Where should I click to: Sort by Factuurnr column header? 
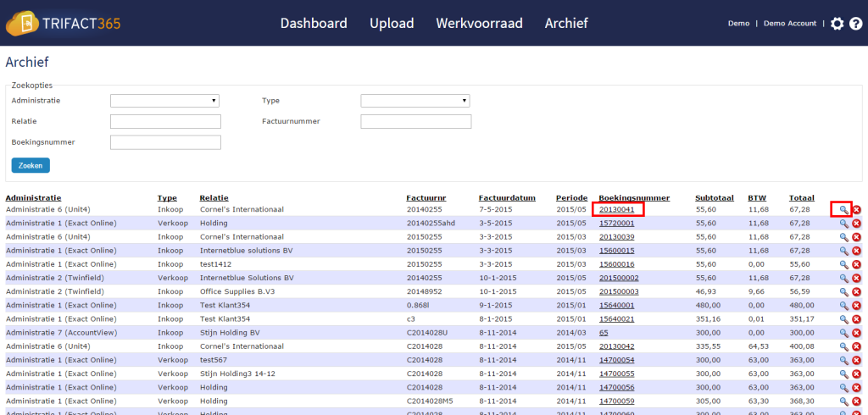426,197
